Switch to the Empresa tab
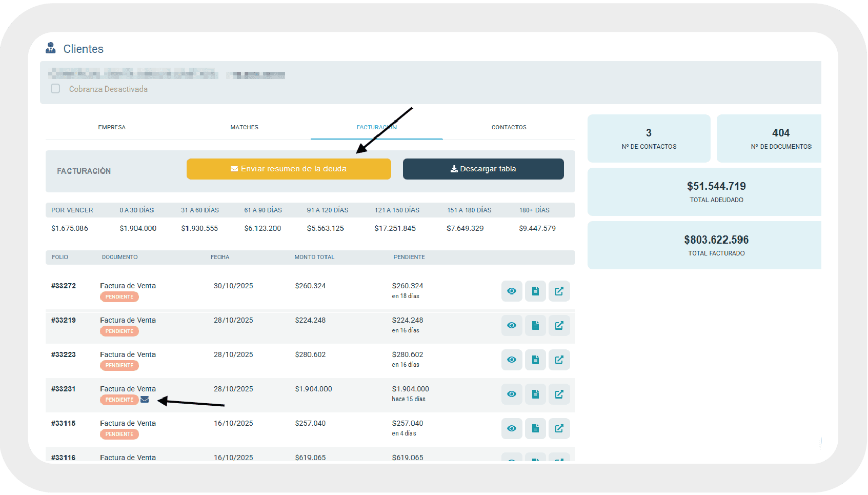Viewport: 868px width, 495px height. [x=112, y=127]
